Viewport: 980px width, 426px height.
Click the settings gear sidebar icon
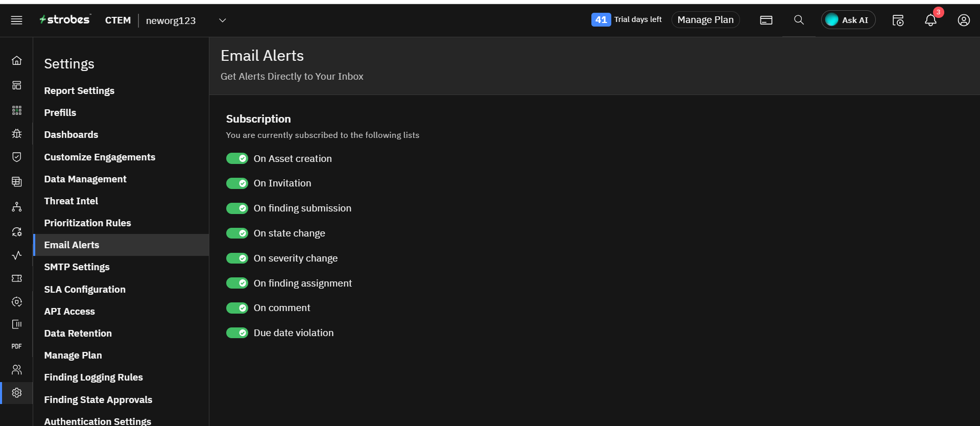click(x=17, y=393)
